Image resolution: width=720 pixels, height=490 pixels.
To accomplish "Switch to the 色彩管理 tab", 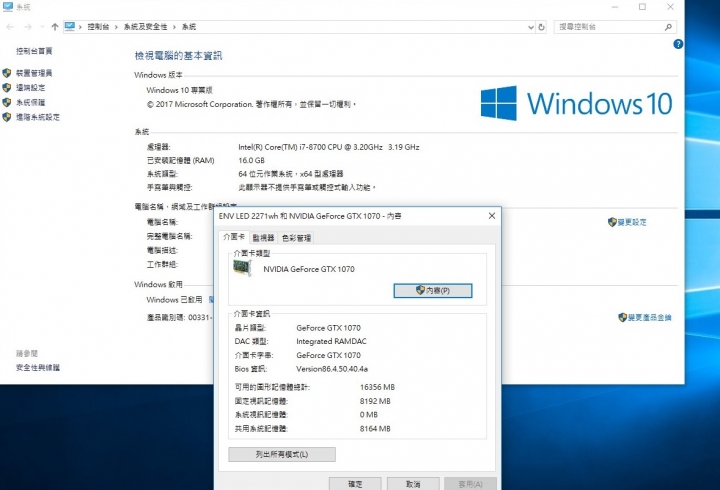I will point(296,238).
